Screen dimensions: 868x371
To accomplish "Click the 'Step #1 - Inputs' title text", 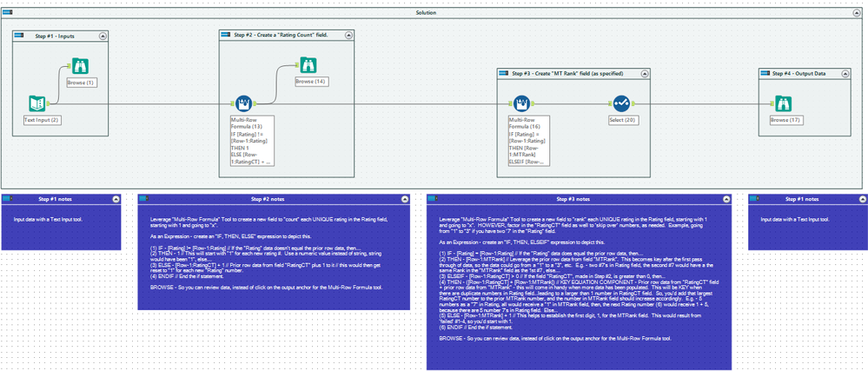I will (x=55, y=36).
